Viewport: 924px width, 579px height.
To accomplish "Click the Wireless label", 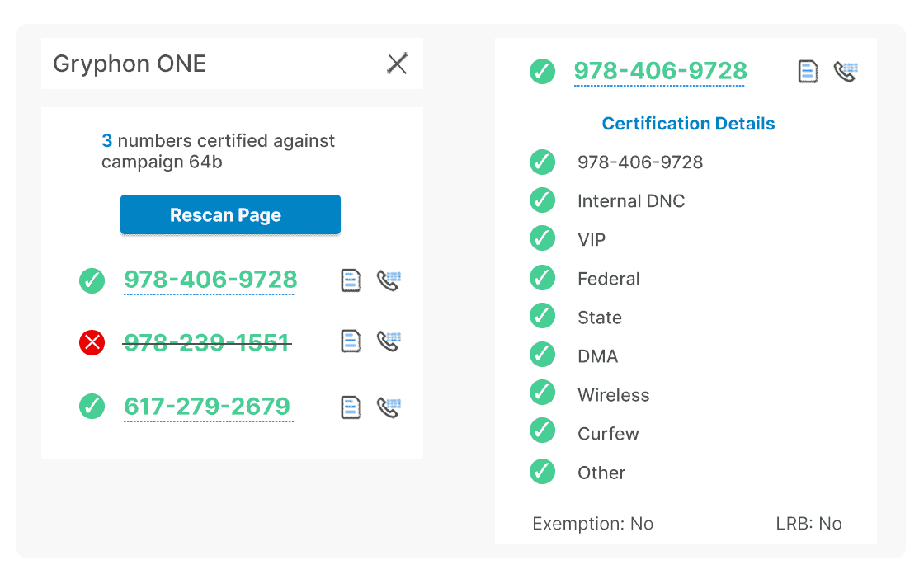I will click(614, 395).
